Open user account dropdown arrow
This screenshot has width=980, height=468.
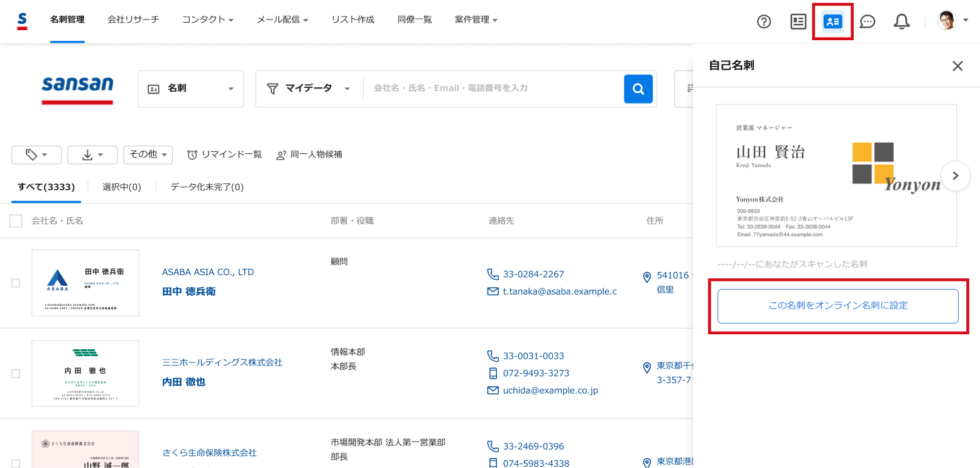tap(966, 21)
